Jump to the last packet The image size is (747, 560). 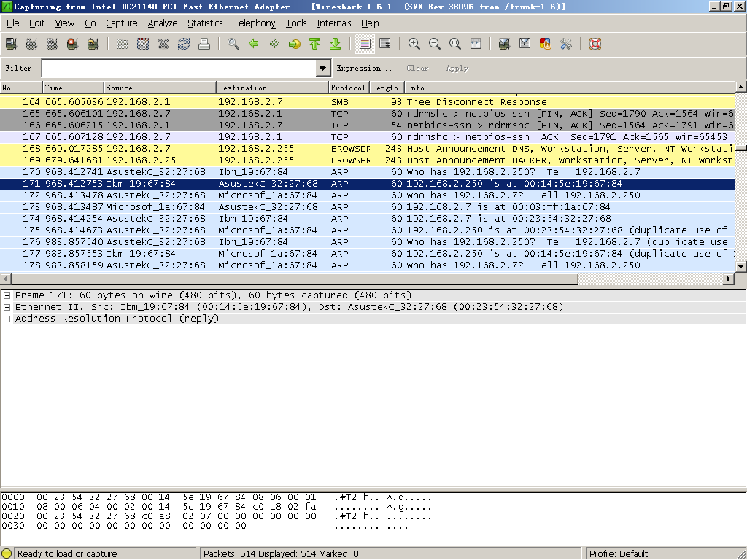[336, 44]
